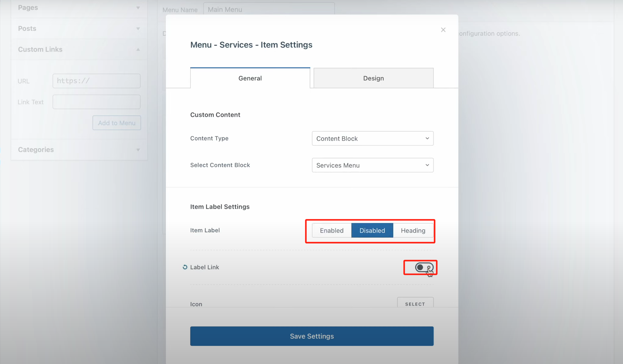
Task: Expand the Pages panel arrow
Action: click(x=138, y=8)
